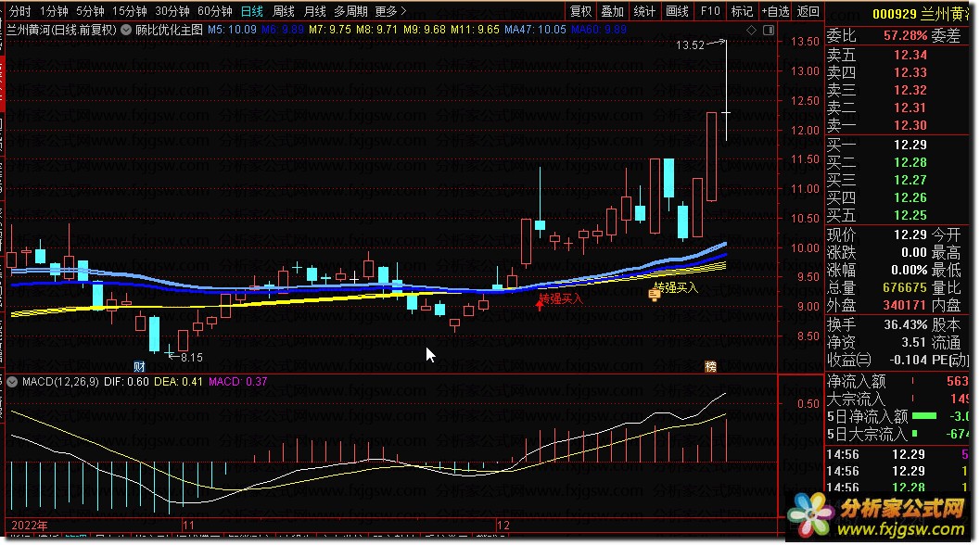Click the 卖一 12.30 order row
The width and height of the screenshot is (980, 545).
pos(898,125)
